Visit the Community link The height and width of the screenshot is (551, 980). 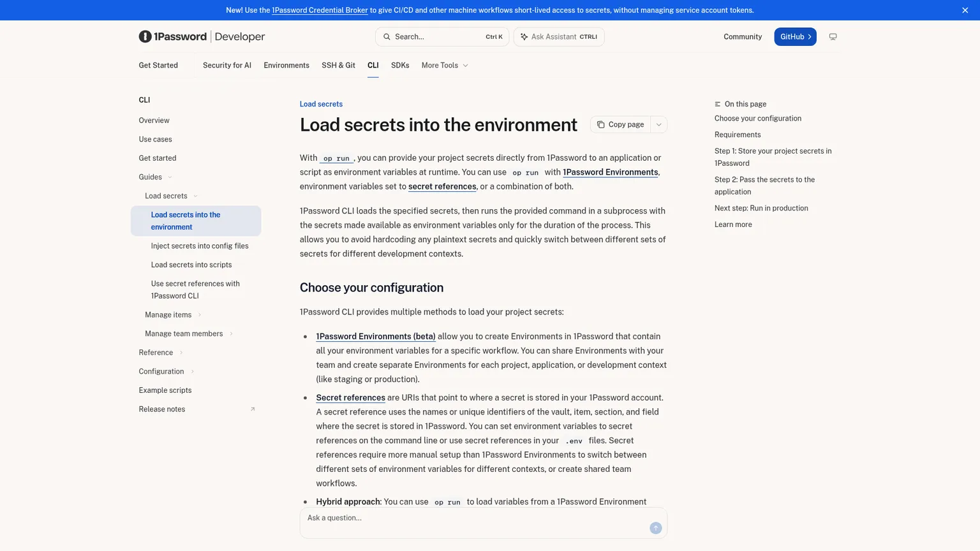coord(743,37)
